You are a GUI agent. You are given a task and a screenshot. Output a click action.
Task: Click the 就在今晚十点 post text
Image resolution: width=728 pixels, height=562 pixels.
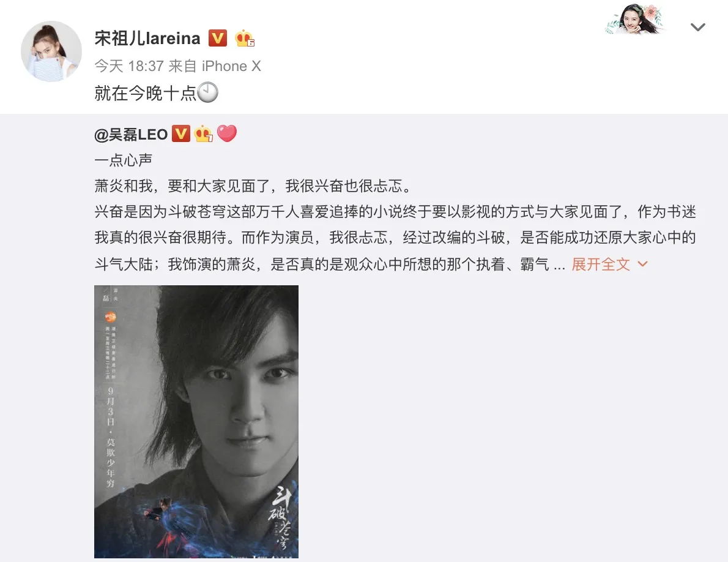pos(146,93)
